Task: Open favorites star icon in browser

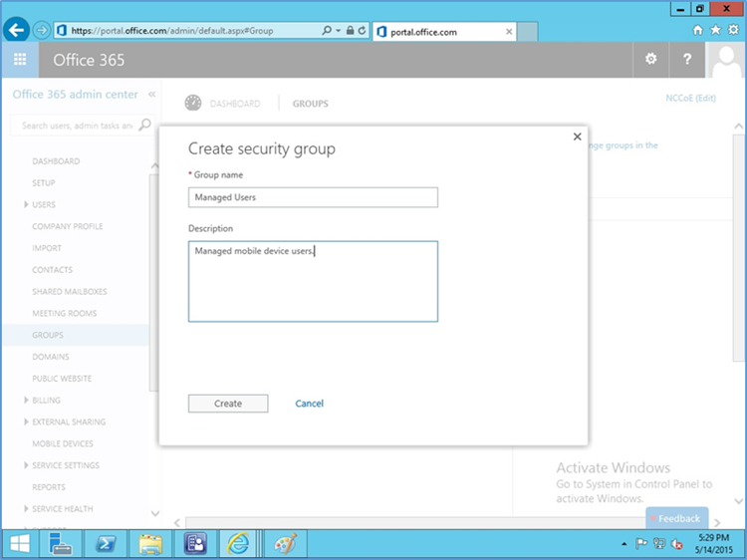Action: click(715, 30)
